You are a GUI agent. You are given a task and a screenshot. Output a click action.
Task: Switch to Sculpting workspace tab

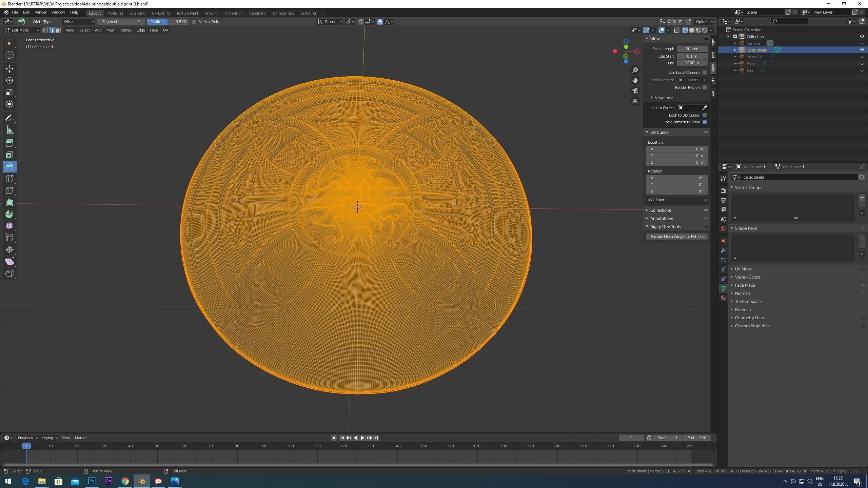[x=137, y=13]
